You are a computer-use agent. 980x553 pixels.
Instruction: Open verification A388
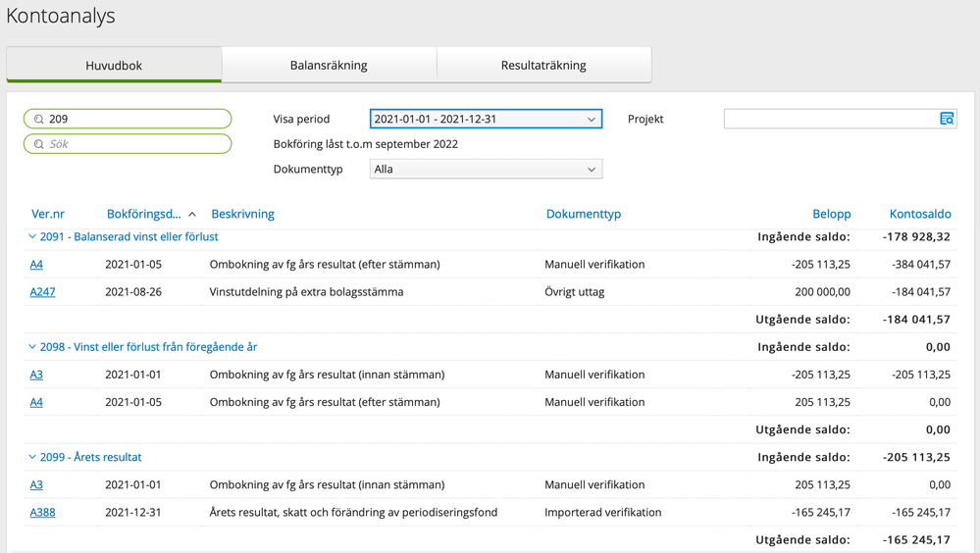coord(42,512)
